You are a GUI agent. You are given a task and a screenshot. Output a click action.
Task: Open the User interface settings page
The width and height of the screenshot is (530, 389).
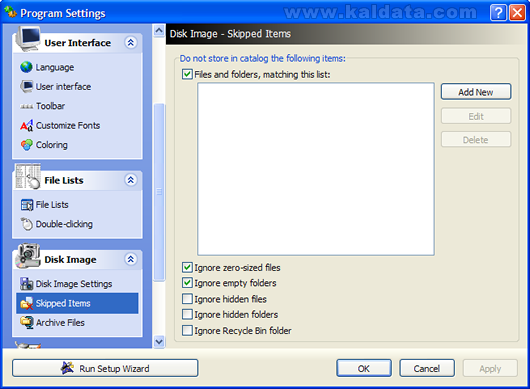pos(63,87)
